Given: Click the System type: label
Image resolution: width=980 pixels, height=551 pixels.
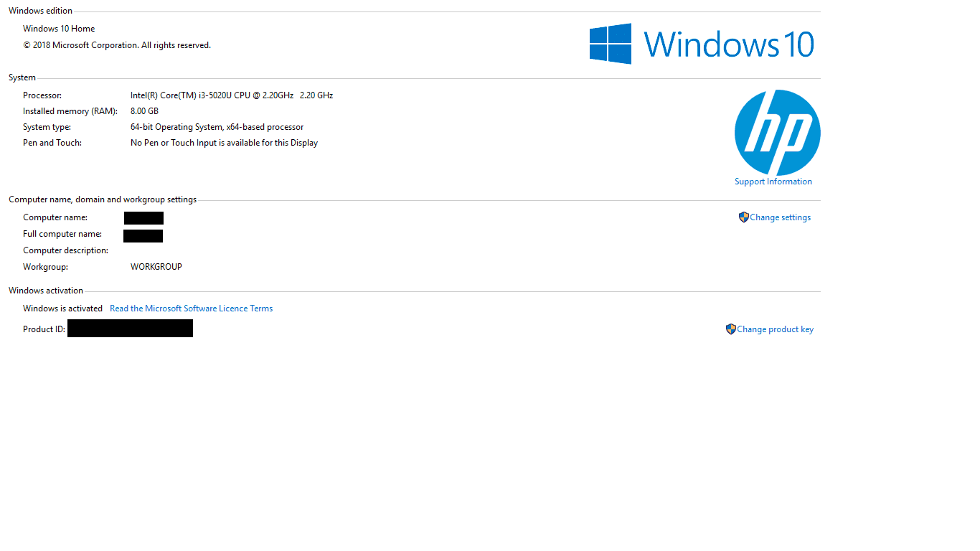Looking at the screenshot, I should pos(47,127).
